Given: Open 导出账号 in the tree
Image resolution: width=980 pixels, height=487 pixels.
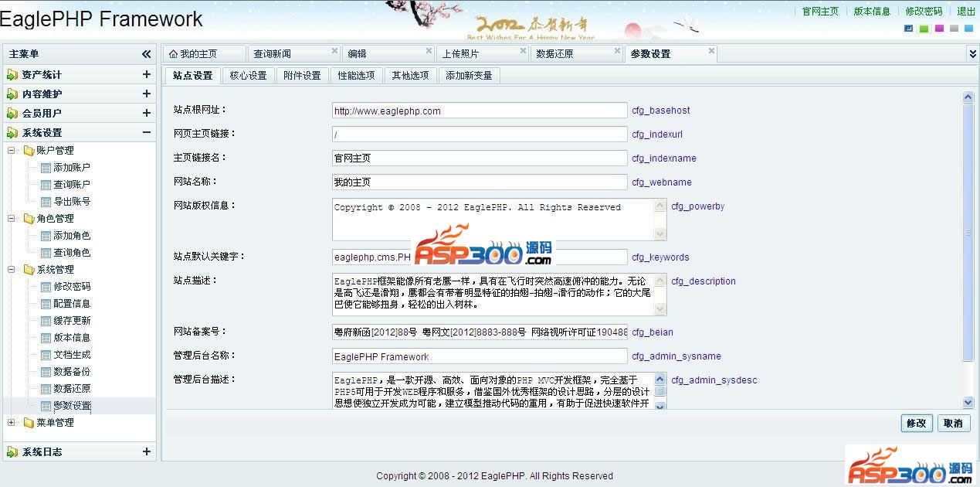Looking at the screenshot, I should point(72,201).
